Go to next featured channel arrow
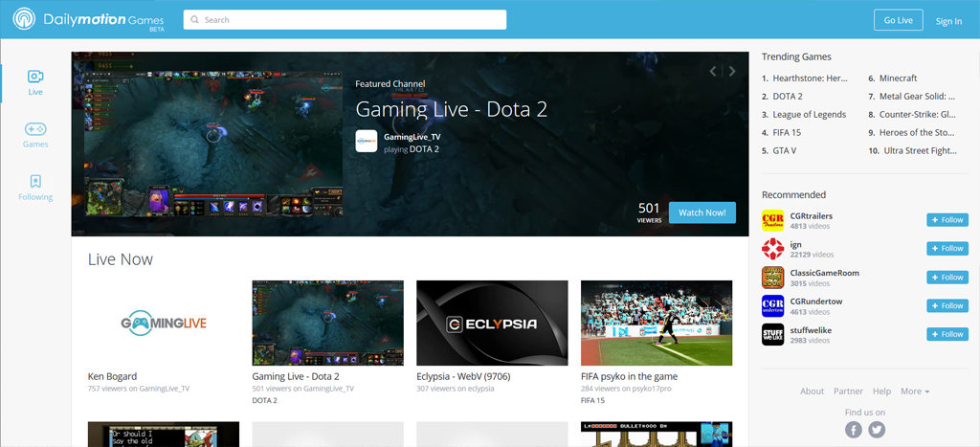Screen dimensions: 980x447 (x=732, y=71)
